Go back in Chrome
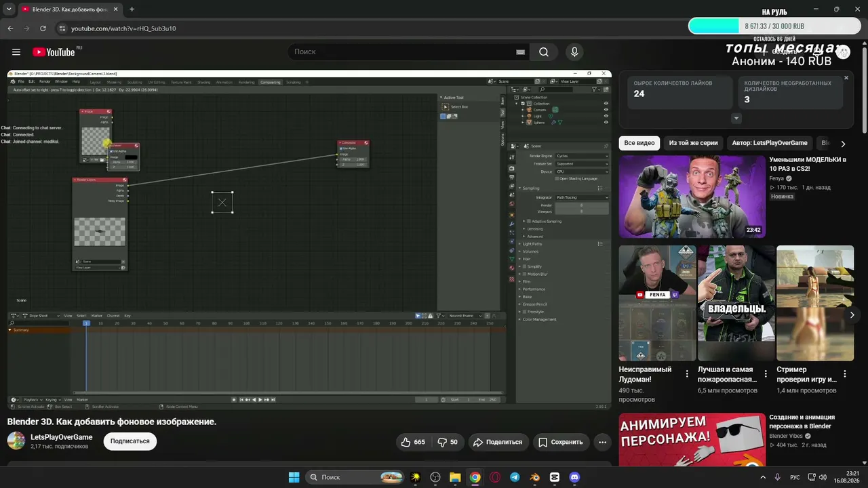 coord(10,28)
